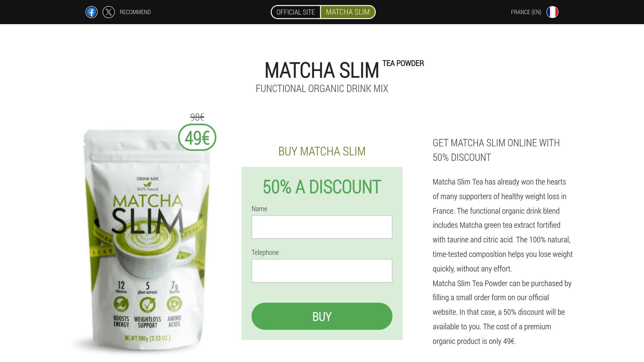Viewport: 644px width, 362px height.
Task: Select the MATCHA SLIM tab
Action: [348, 12]
